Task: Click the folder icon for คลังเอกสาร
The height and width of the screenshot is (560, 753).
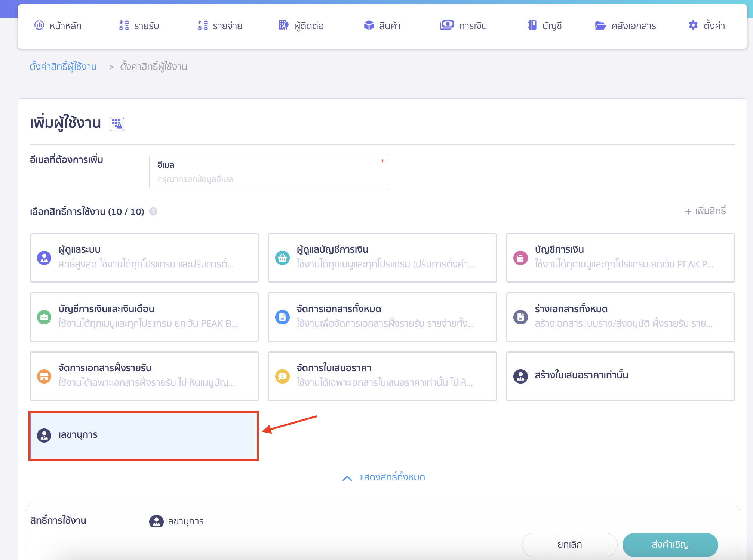Action: [x=600, y=25]
